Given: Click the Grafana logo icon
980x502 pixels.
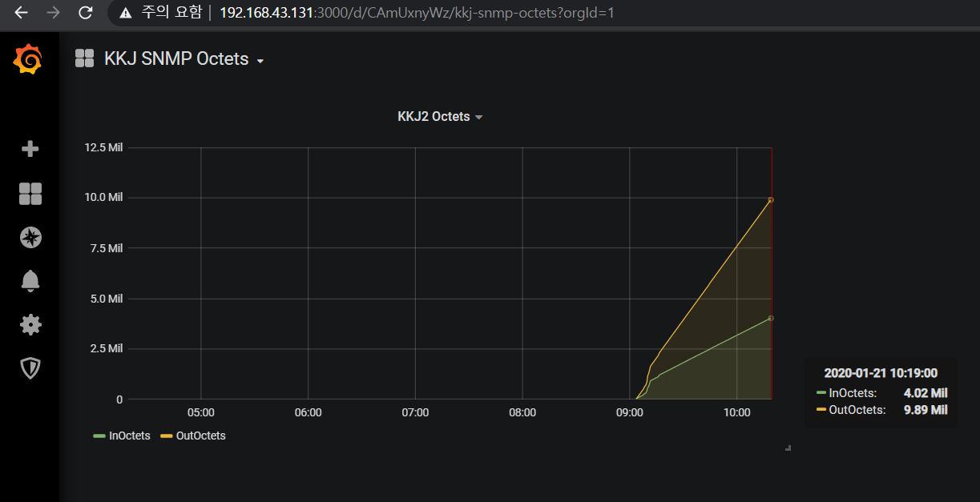Looking at the screenshot, I should (x=27, y=60).
